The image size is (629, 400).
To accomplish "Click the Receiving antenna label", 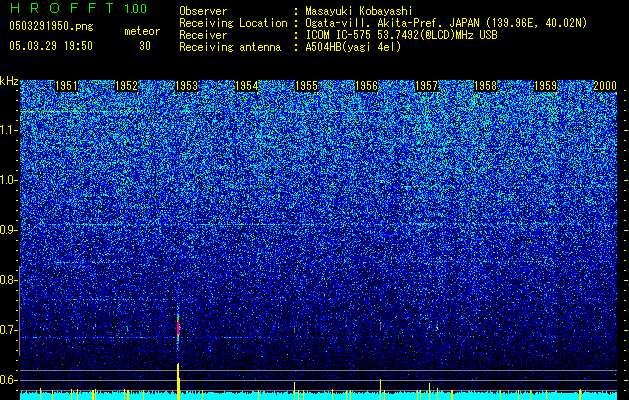I will (230, 47).
